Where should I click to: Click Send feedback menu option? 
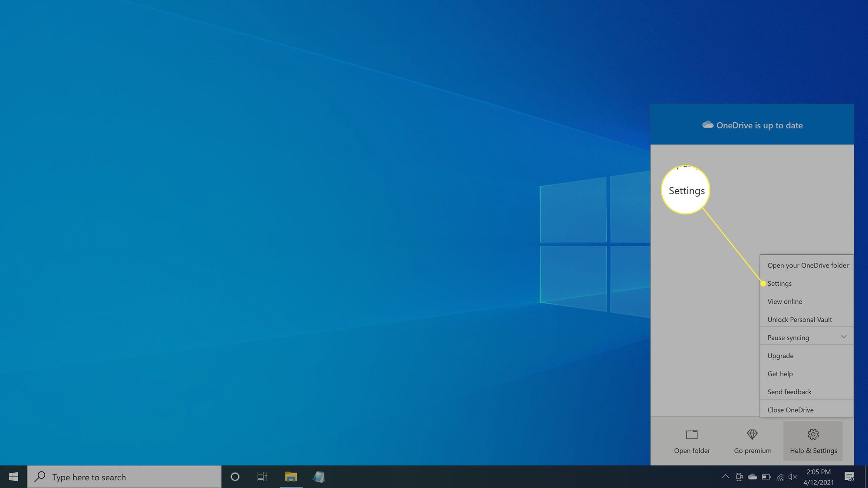click(x=789, y=391)
